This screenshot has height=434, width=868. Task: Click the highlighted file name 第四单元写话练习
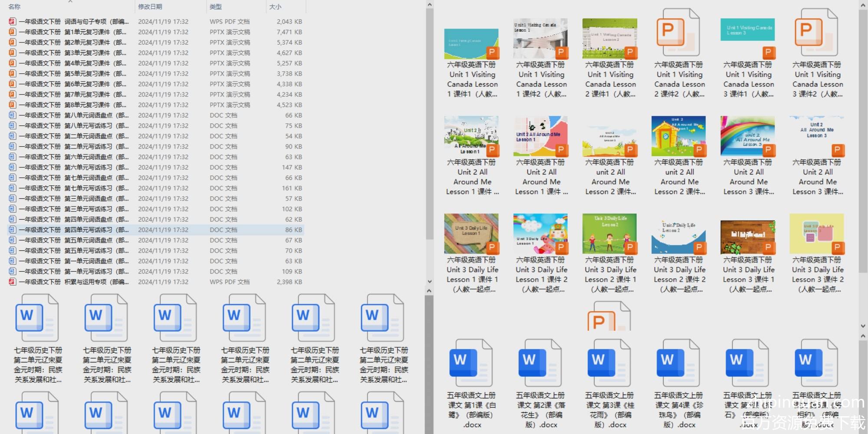74,230
